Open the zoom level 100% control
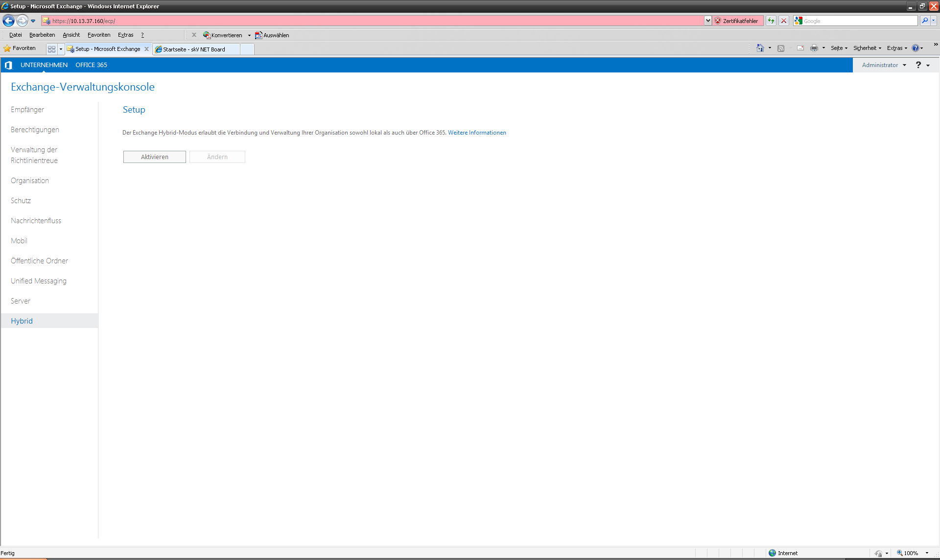The height and width of the screenshot is (560, 940). [x=911, y=553]
